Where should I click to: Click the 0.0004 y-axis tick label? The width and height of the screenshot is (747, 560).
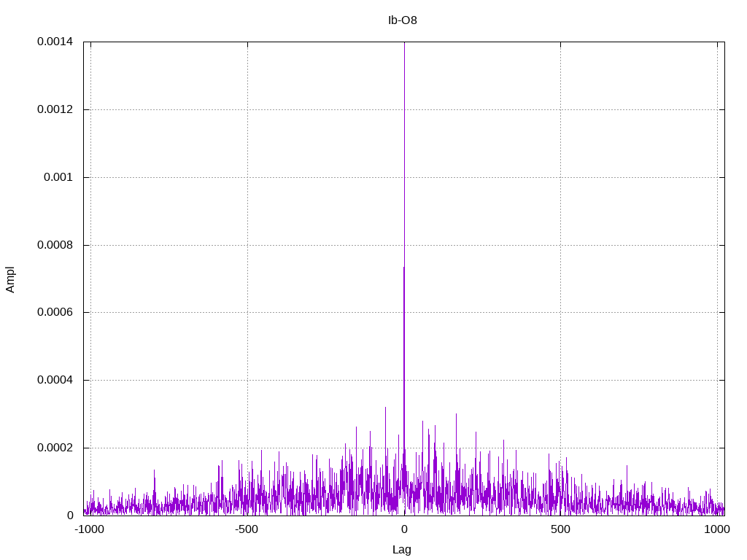click(x=55, y=380)
